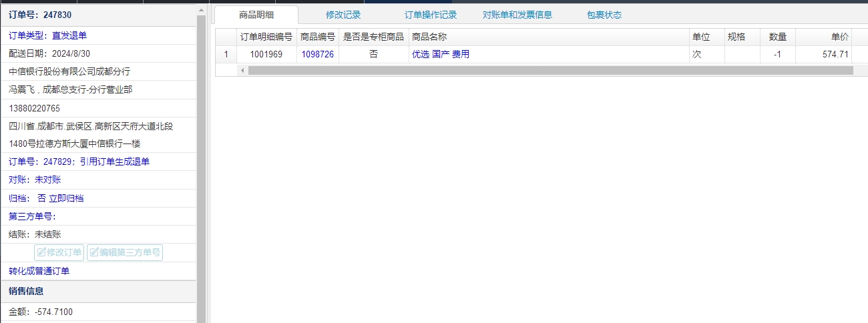This screenshot has width=868, height=323.
Task: Click the 规格 column header
Action: [742, 37]
